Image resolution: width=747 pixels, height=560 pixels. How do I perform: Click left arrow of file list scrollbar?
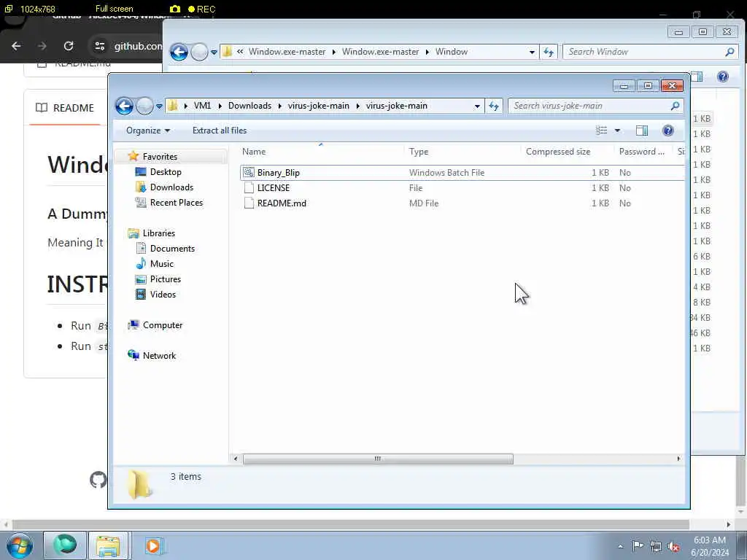(x=236, y=459)
